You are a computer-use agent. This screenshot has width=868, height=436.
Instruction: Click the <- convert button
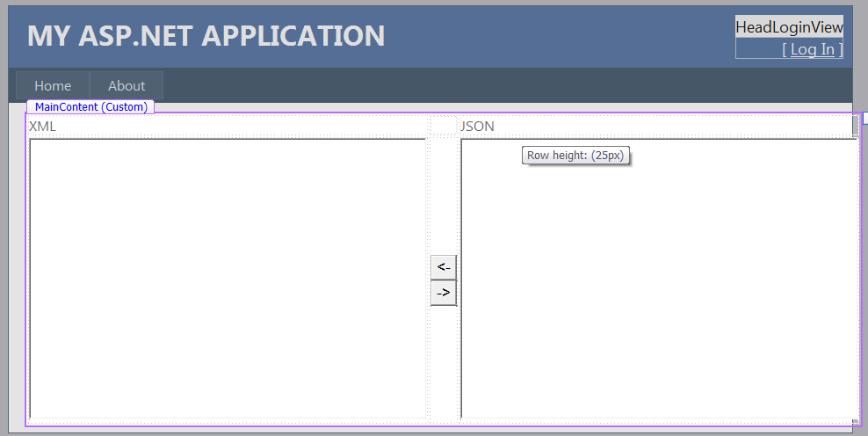(444, 267)
